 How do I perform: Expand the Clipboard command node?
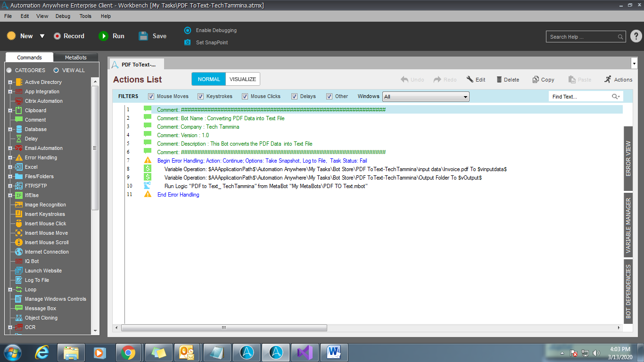[x=10, y=110]
